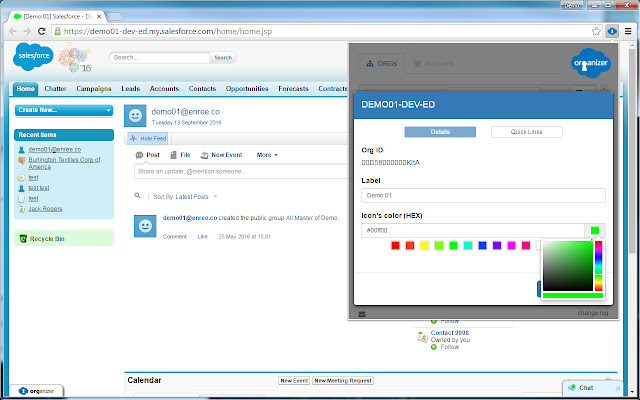Click the New Meeting Request button

(342, 380)
